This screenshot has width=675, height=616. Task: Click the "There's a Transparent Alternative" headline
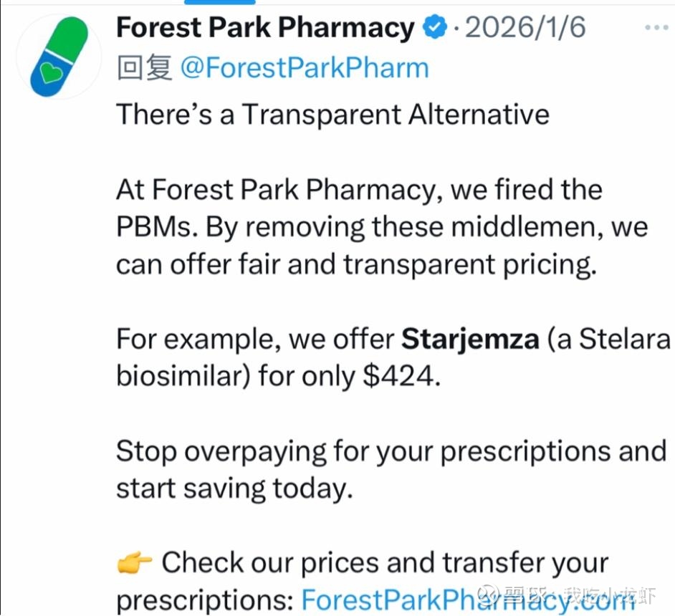coord(332,115)
